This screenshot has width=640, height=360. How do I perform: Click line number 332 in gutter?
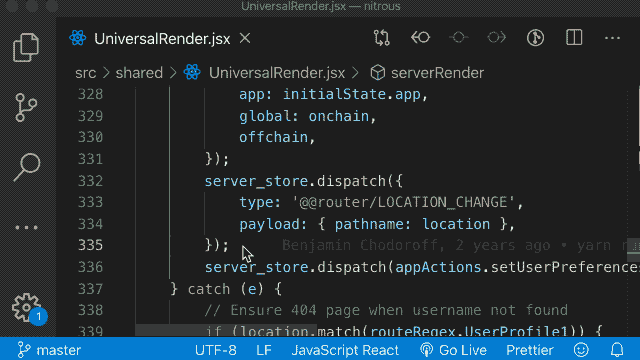(x=90, y=181)
